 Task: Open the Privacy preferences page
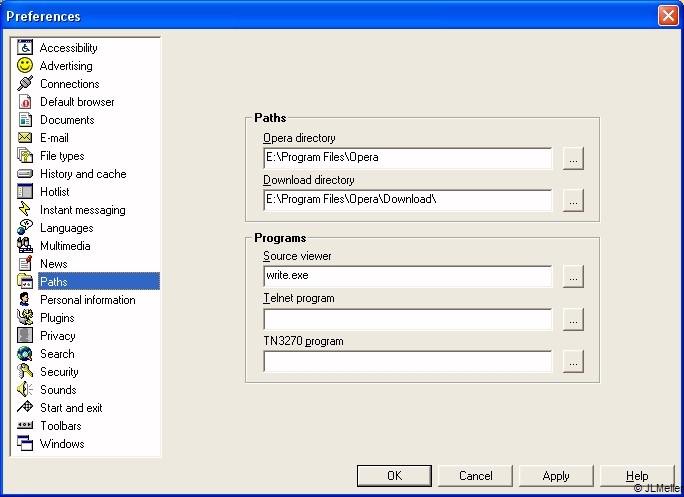(58, 336)
